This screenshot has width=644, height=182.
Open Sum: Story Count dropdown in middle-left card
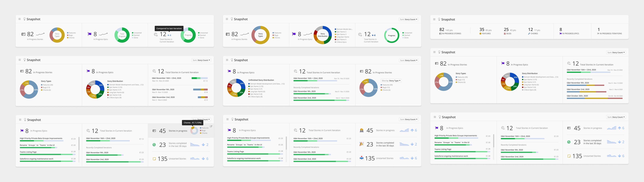[x=201, y=60]
